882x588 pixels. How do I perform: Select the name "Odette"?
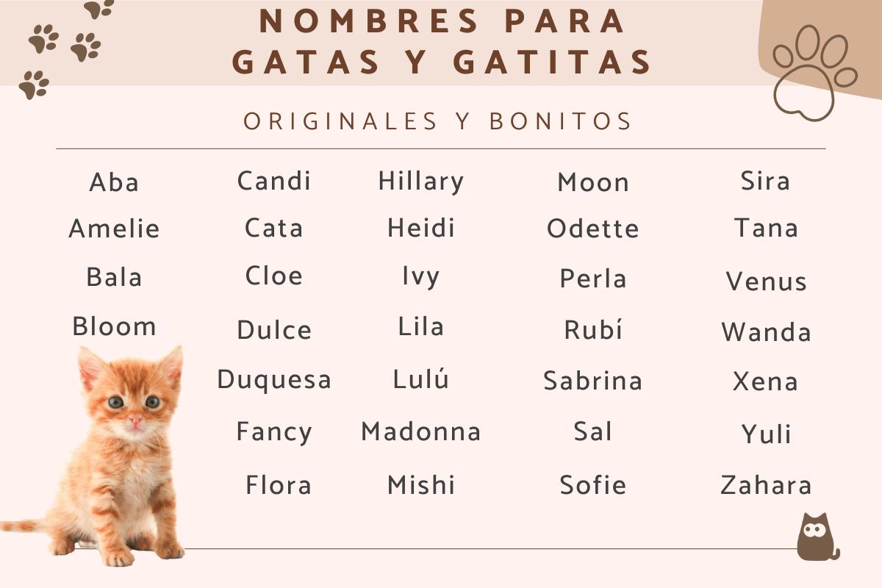click(x=593, y=229)
